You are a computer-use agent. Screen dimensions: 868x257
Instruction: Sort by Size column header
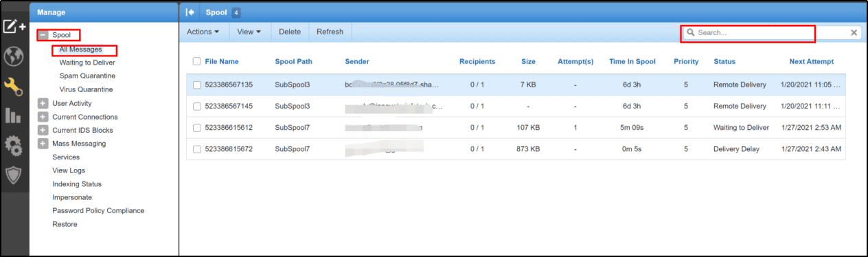tap(528, 61)
